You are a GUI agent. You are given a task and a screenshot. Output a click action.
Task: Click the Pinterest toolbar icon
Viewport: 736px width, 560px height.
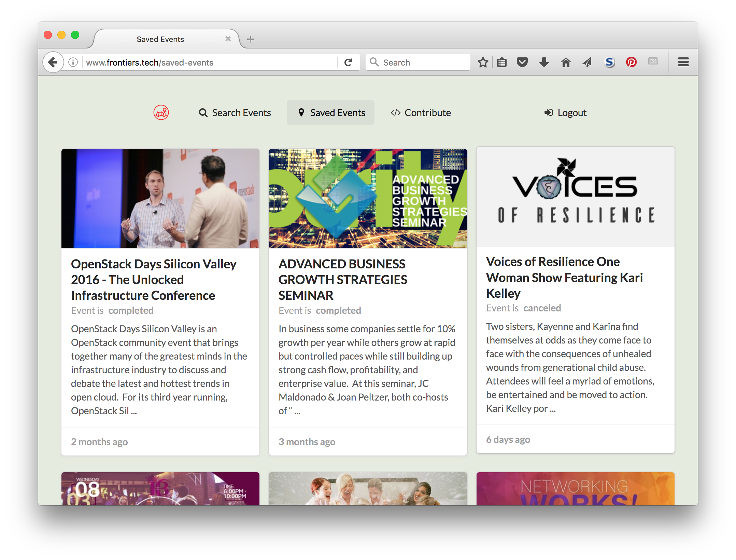(x=631, y=62)
